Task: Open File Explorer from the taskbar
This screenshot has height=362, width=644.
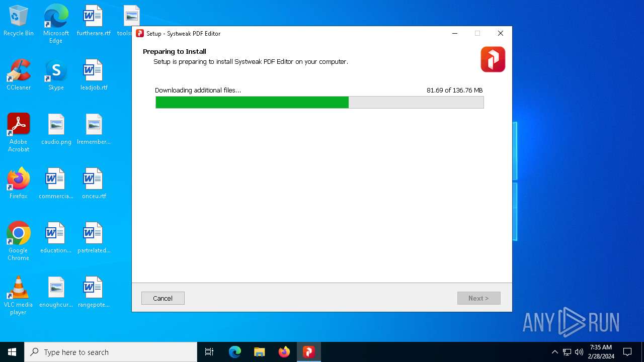Action: (x=260, y=352)
